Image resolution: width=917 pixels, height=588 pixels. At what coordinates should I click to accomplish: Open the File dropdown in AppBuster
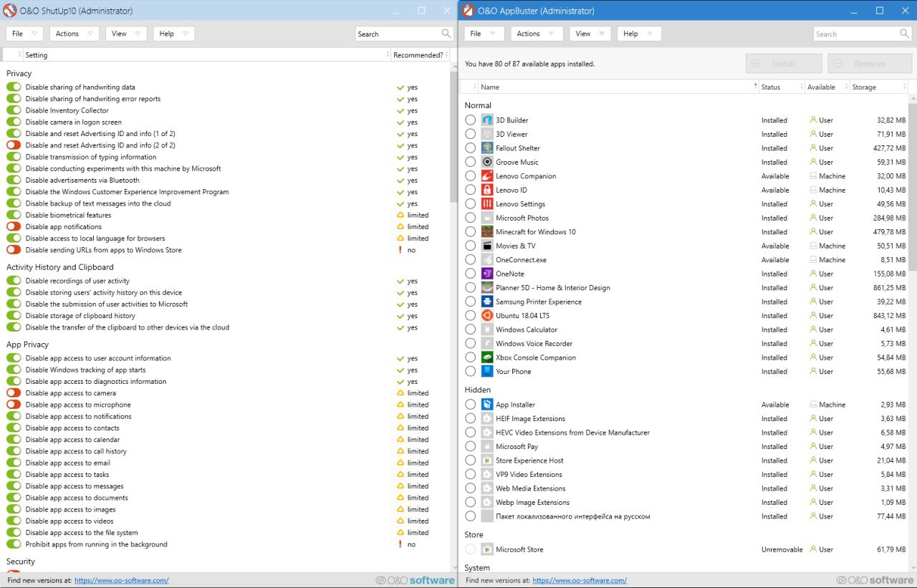(484, 34)
